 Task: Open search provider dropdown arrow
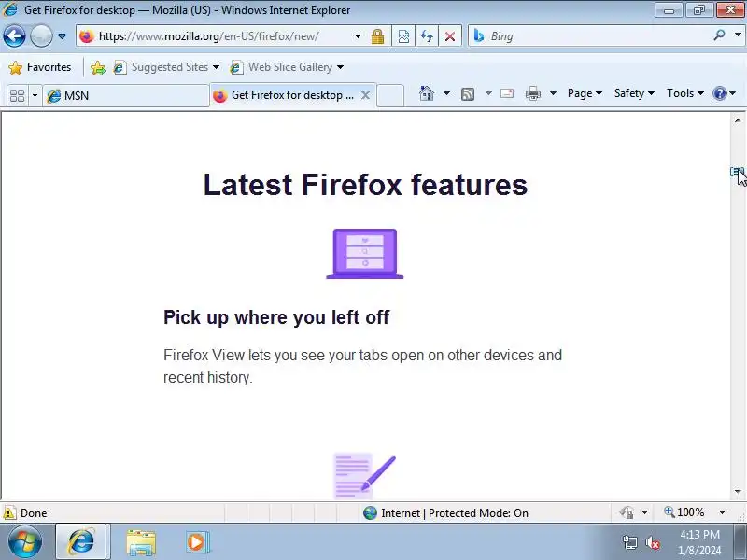(x=738, y=35)
